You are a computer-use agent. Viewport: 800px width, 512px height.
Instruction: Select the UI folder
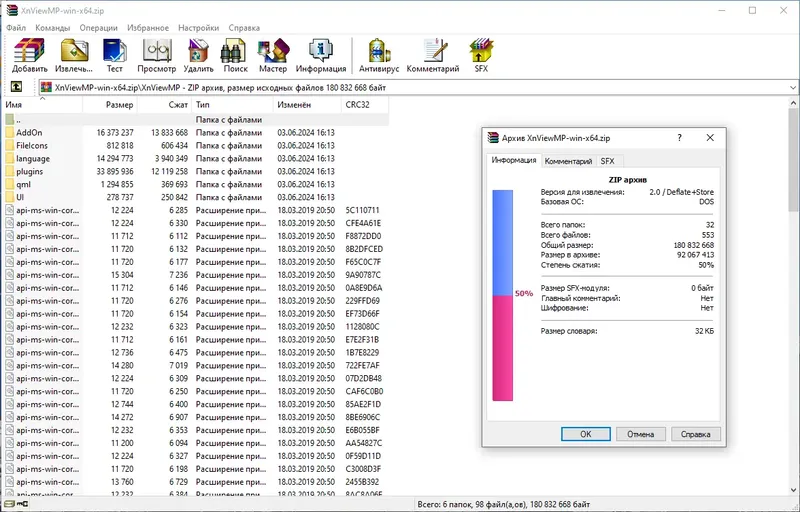point(20,197)
